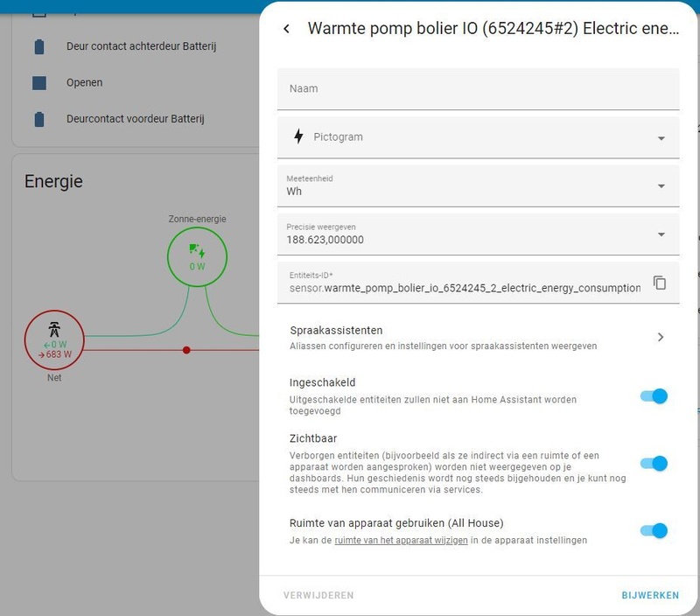The height and width of the screenshot is (616, 700).
Task: Open the Pictogram dropdown arrow
Action: 661,138
